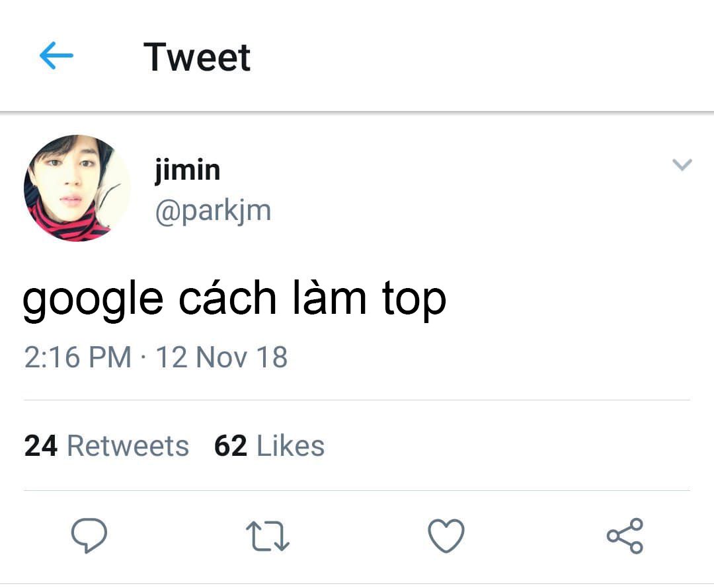Share the tweet via the share icon

625,535
